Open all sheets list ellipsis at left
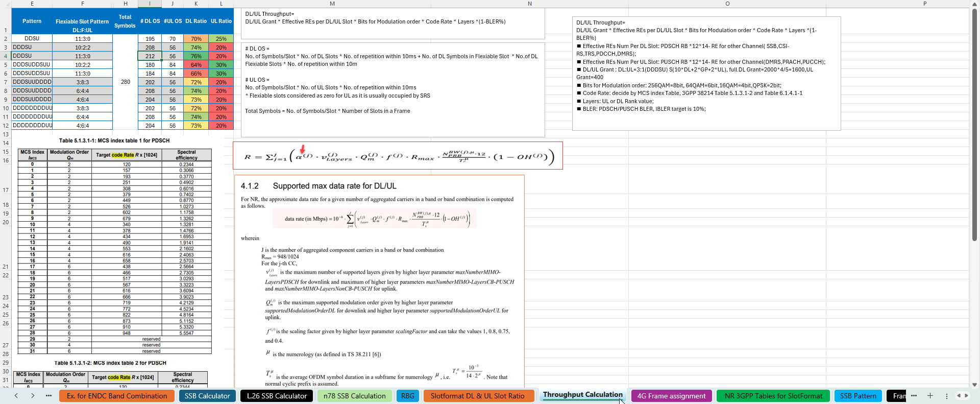 (48, 396)
